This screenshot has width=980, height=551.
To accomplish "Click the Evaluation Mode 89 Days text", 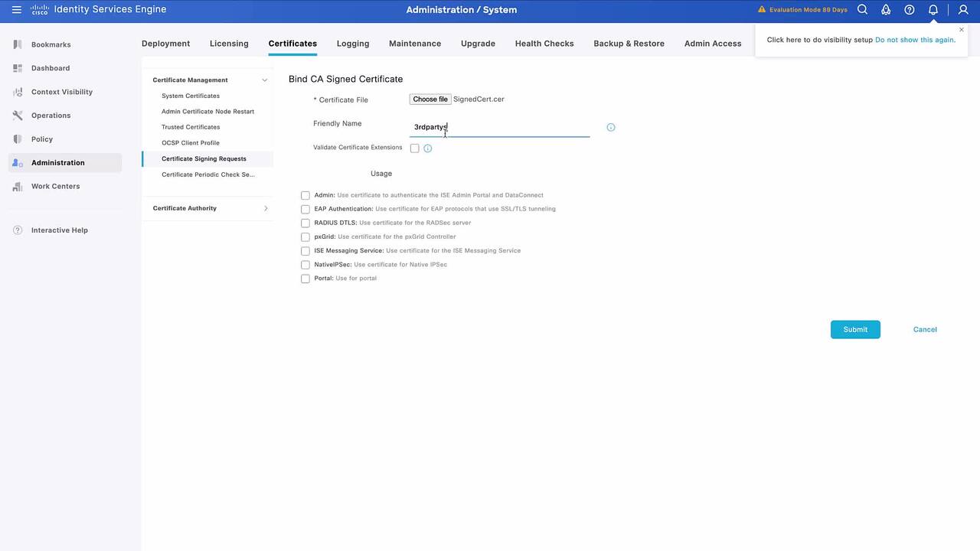I will click(808, 10).
